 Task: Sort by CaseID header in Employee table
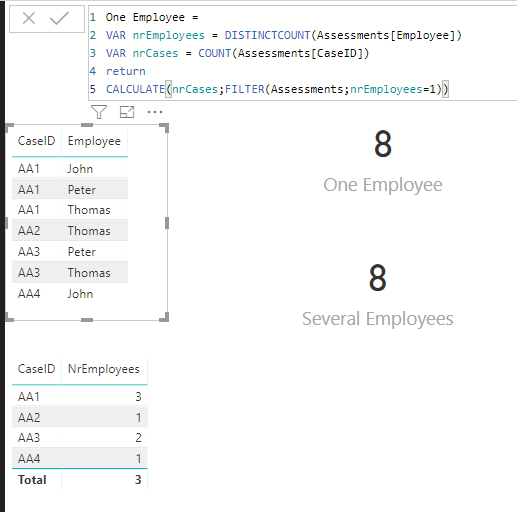point(36,141)
